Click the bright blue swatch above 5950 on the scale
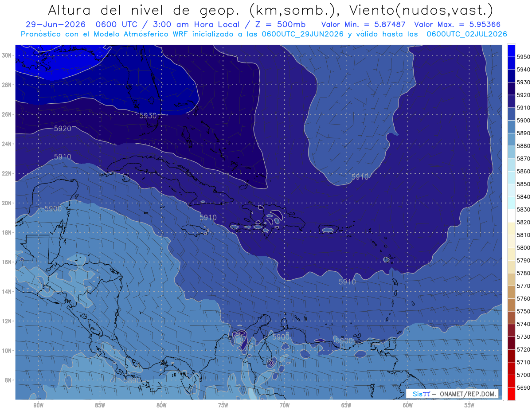 point(511,50)
